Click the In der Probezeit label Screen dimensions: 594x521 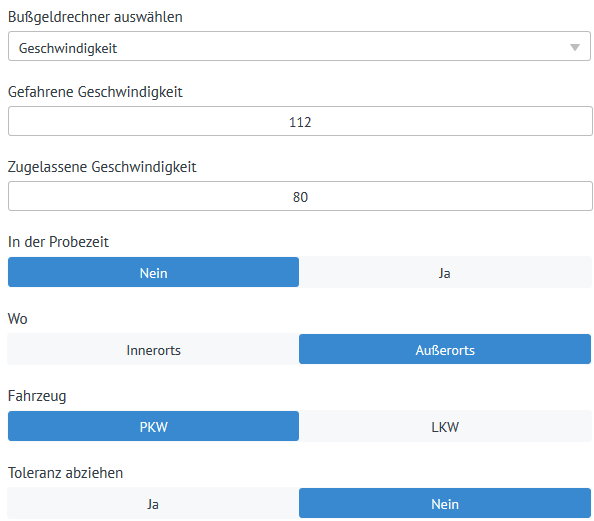[58, 242]
